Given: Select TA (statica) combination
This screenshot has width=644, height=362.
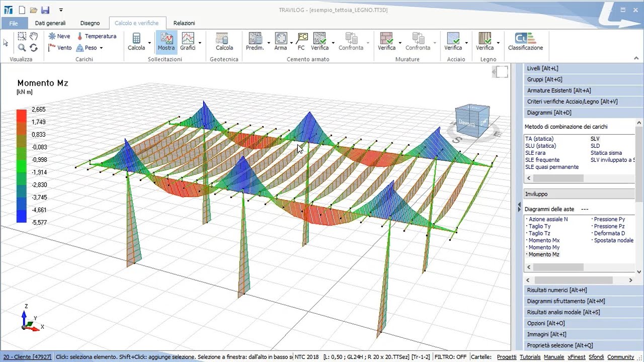Looking at the screenshot, I should pos(539,139).
